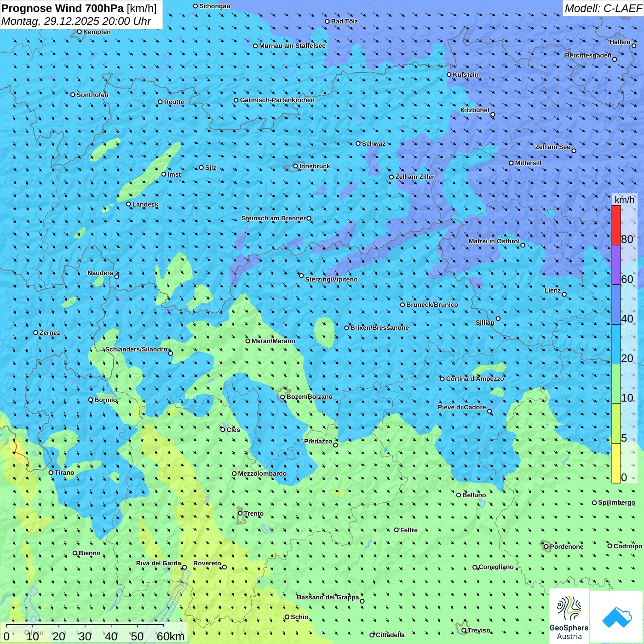Click the Zell am See label
644x644 pixels.
pyautogui.click(x=552, y=147)
